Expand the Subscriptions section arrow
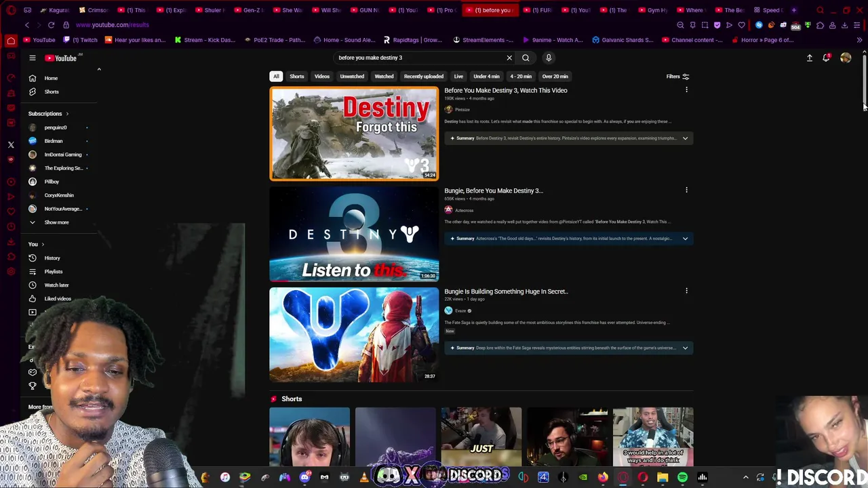Image resolution: width=868 pixels, height=488 pixels. [x=66, y=114]
